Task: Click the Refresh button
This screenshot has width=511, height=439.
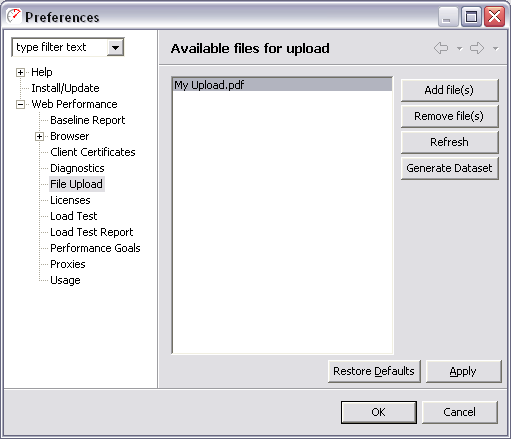Action: tap(449, 142)
